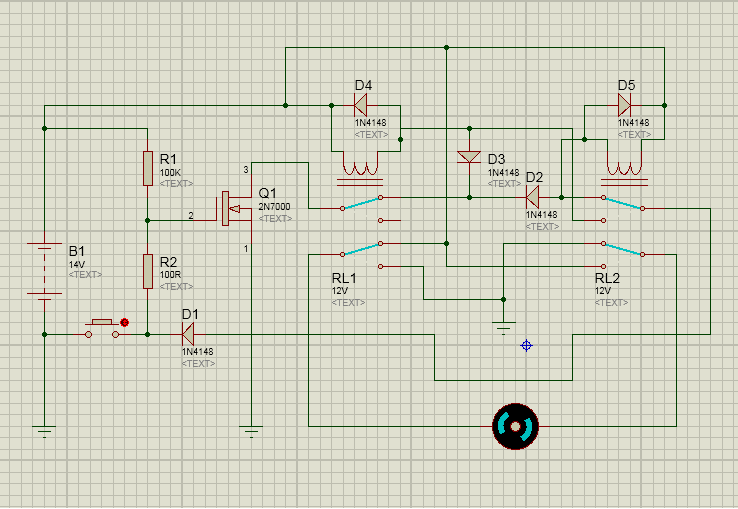Click the pin 2 gate number label
The height and width of the screenshot is (509, 738).
tap(191, 216)
